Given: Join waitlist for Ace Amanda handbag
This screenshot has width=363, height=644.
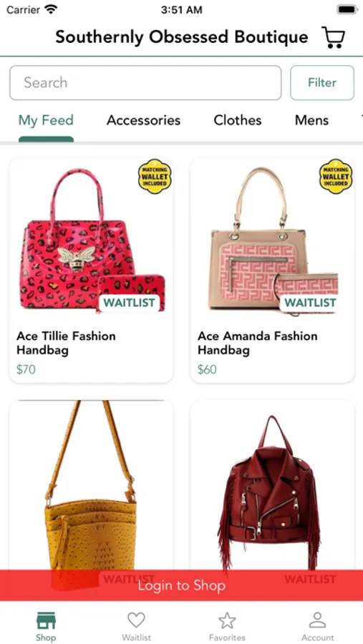Looking at the screenshot, I should coord(311,303).
